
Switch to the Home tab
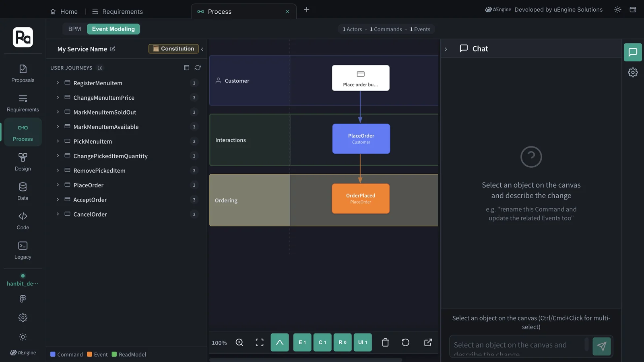(x=64, y=12)
